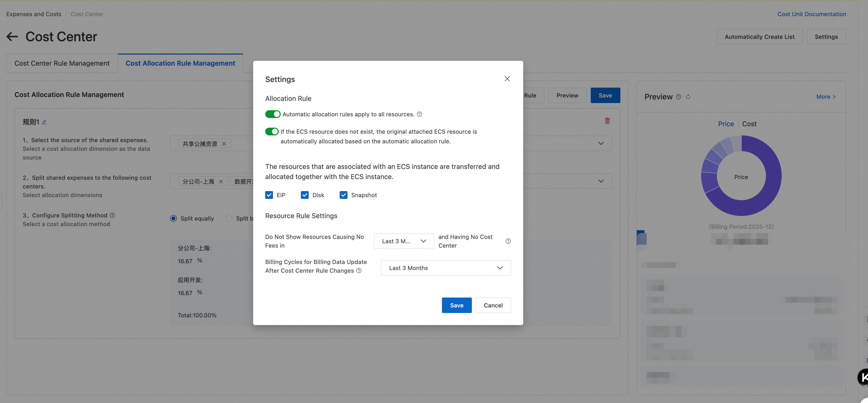
Task: Open the Last 3 Months billing cycles dropdown
Action: tap(446, 268)
